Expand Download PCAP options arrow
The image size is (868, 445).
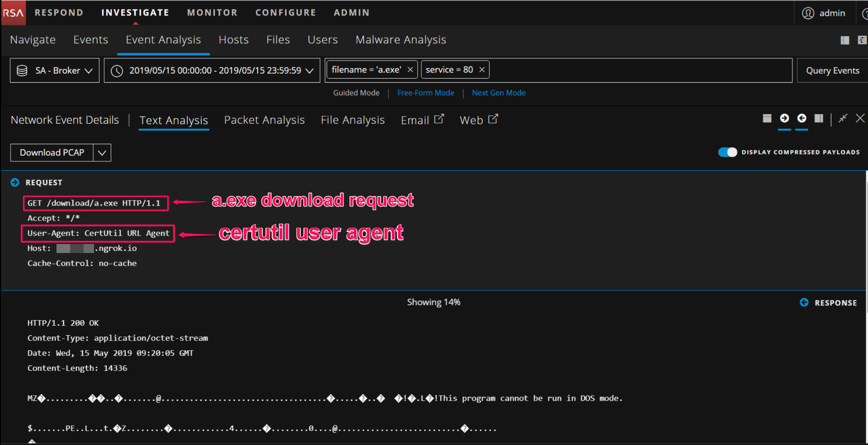tap(102, 153)
